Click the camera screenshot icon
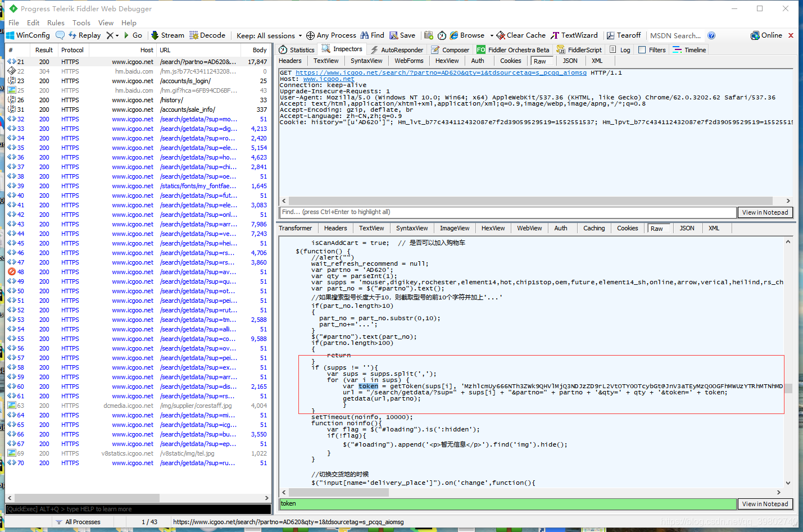 pos(429,35)
